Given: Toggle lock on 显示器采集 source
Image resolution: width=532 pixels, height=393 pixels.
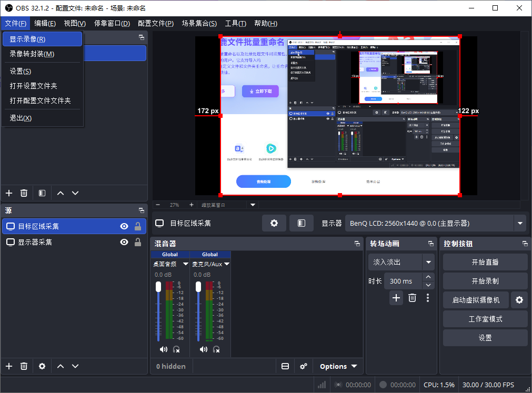Looking at the screenshot, I should [138, 242].
